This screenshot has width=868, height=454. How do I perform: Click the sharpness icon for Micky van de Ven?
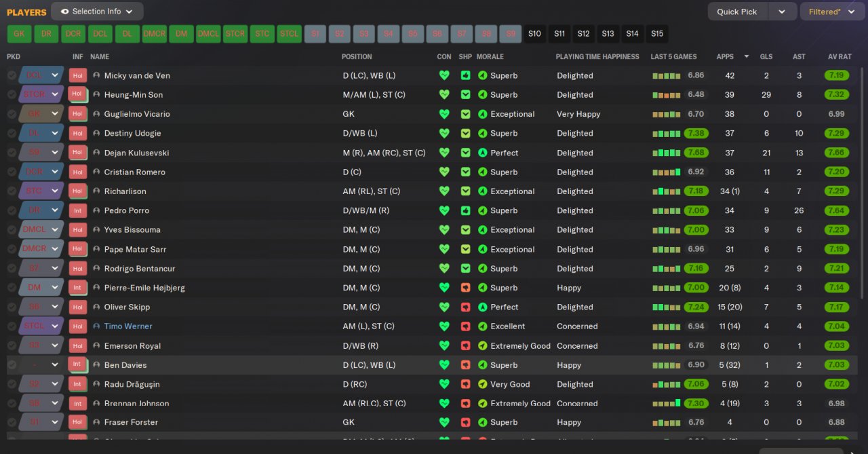point(465,76)
